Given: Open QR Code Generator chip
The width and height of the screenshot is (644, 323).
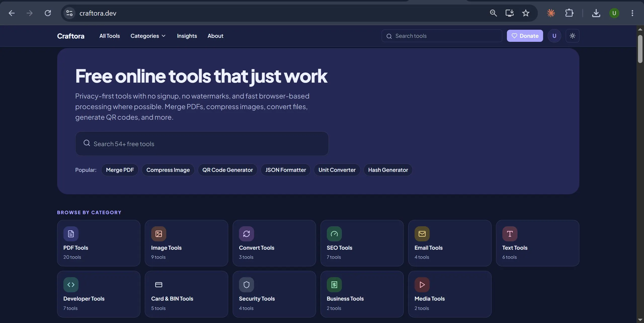Looking at the screenshot, I should tap(227, 170).
